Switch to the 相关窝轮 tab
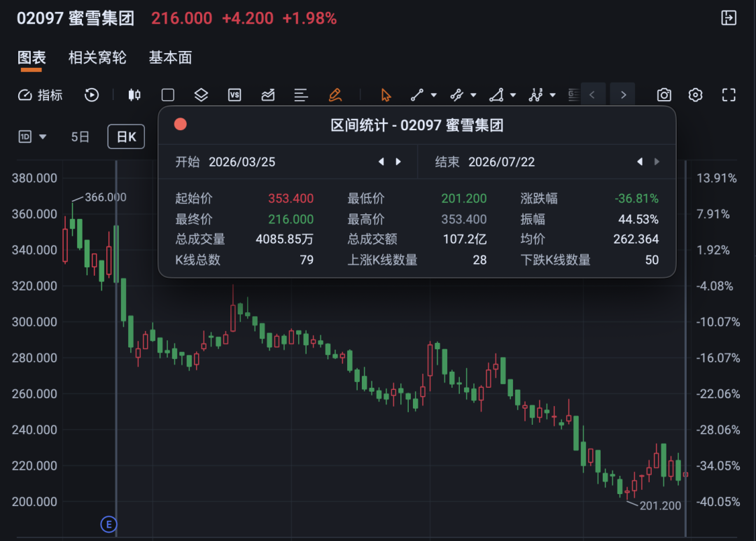The width and height of the screenshot is (756, 541). [97, 57]
